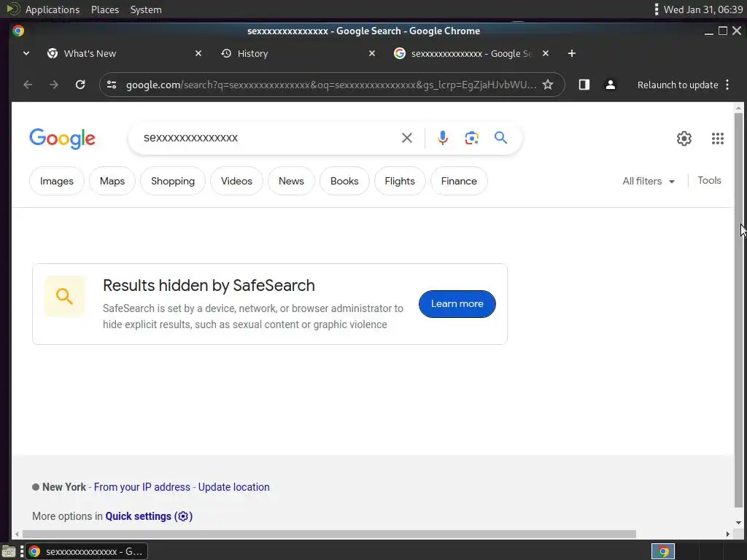747x560 pixels.
Task: Switch to the History tab
Action: pos(298,53)
